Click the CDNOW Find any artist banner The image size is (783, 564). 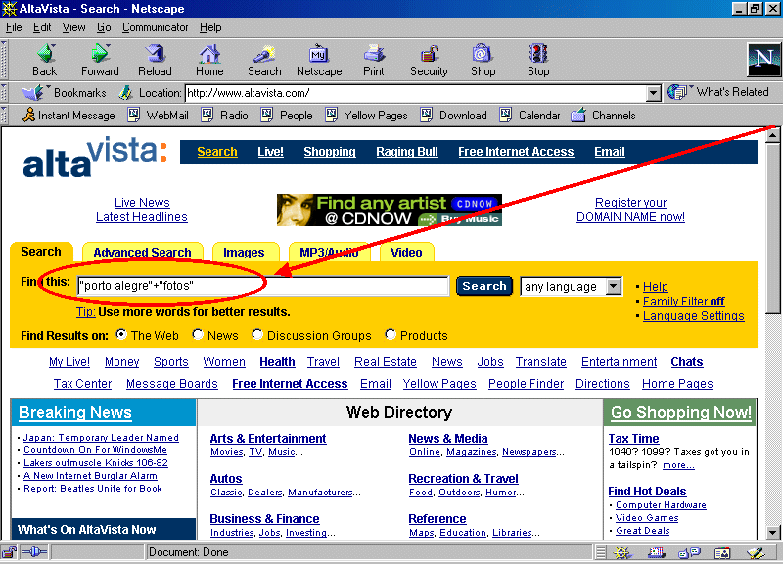pos(390,210)
